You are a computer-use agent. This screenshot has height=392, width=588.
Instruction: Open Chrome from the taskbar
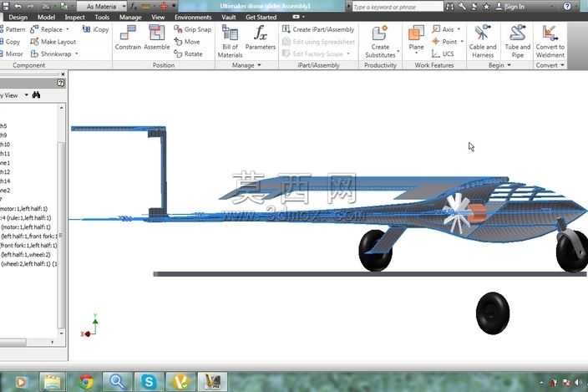pyautogui.click(x=86, y=382)
